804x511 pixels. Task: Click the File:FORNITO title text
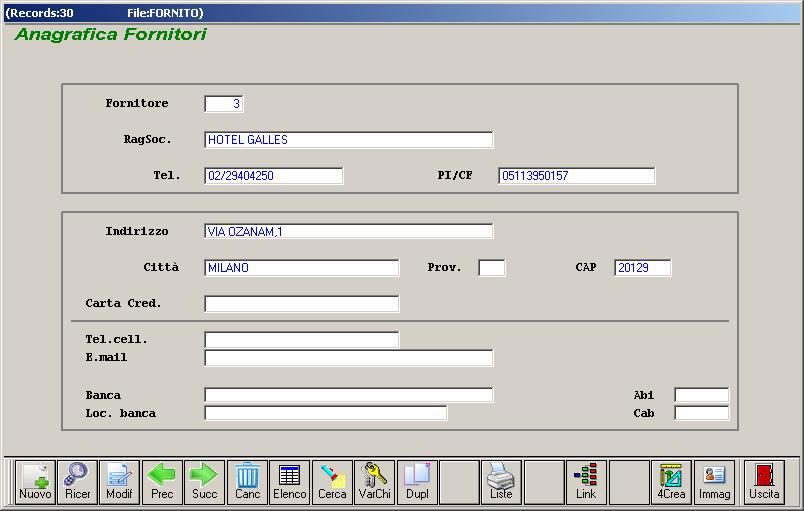[163, 13]
